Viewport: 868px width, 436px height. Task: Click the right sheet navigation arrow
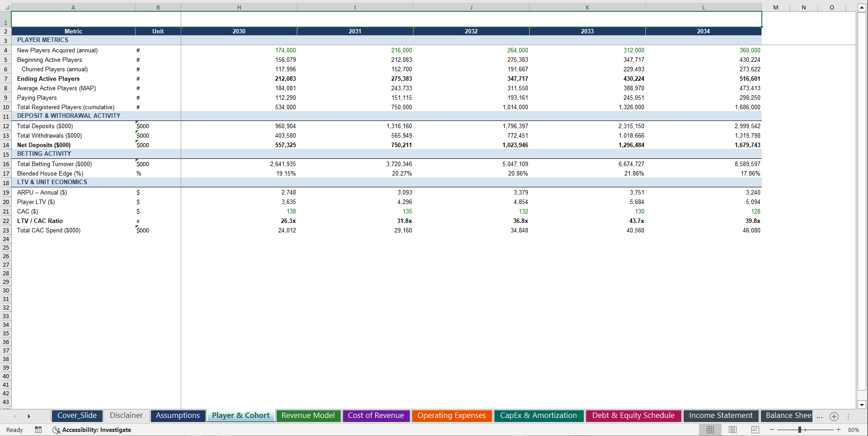point(29,416)
